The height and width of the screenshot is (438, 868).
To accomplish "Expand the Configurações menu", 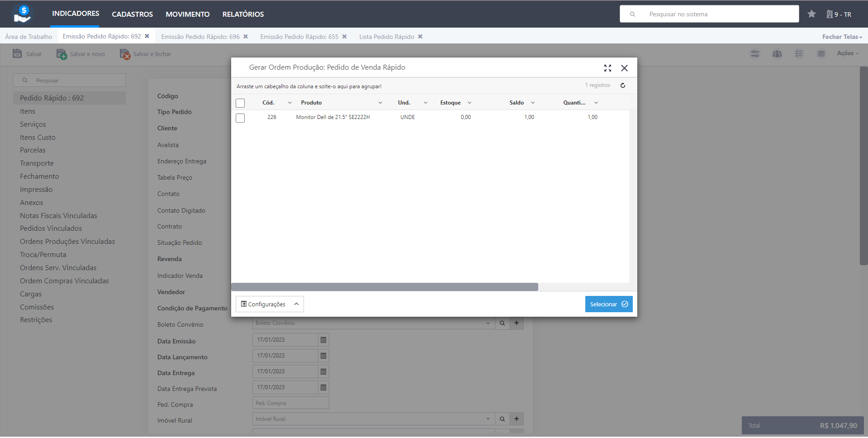I will click(270, 304).
